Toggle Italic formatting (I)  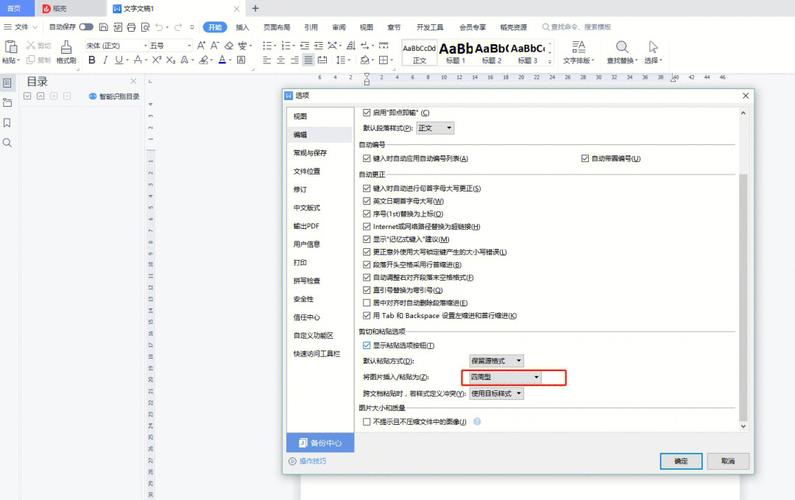pyautogui.click(x=105, y=60)
